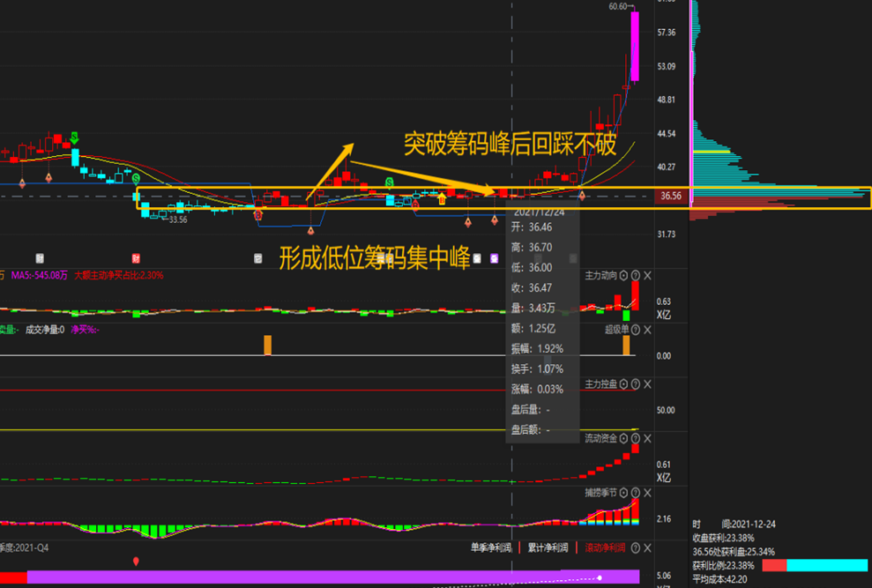Image resolution: width=872 pixels, height=588 pixels.
Task: Click the purple event marker below the chart
Action: (x=494, y=258)
